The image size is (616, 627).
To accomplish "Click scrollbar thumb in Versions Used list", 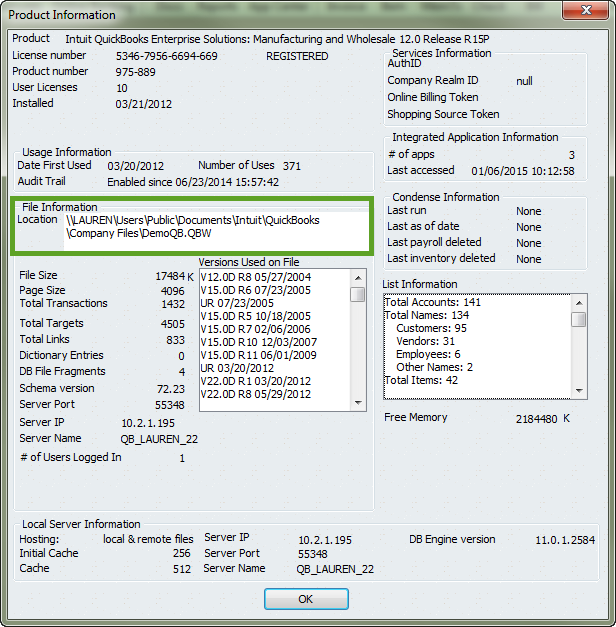I will (357, 295).
